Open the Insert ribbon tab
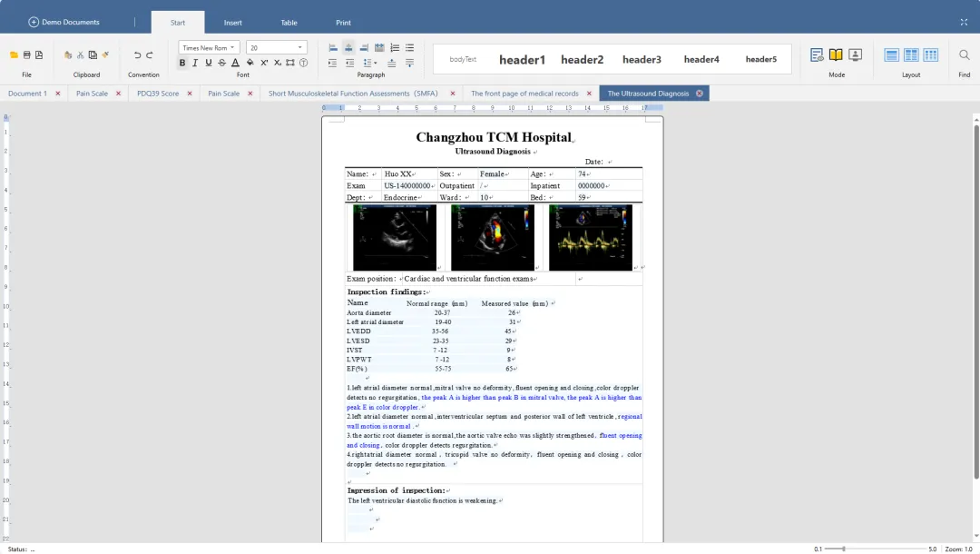 (x=232, y=23)
